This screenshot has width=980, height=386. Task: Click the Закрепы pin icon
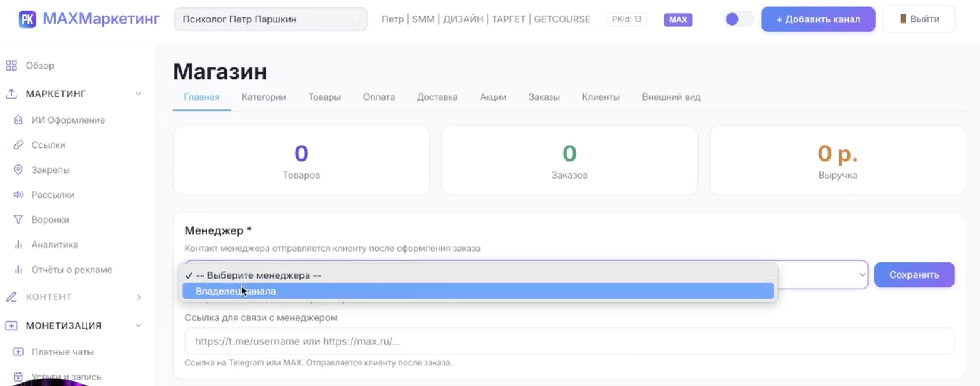(18, 170)
